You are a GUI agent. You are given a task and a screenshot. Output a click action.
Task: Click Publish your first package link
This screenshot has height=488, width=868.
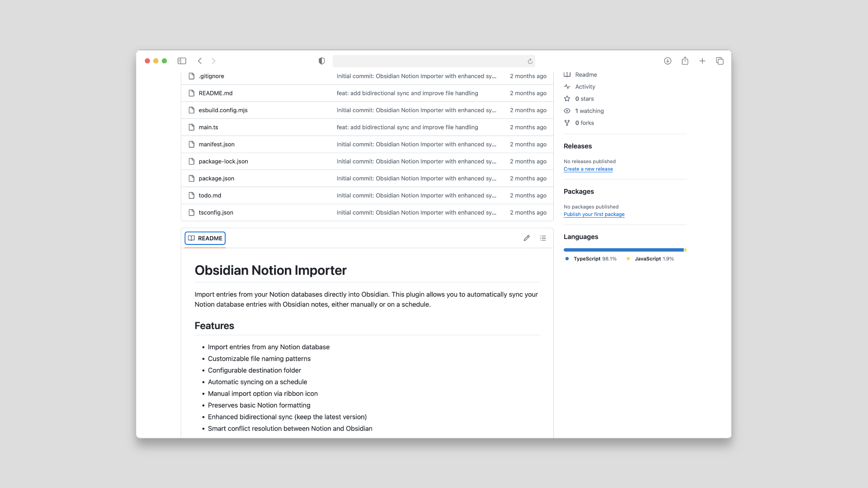[594, 215]
